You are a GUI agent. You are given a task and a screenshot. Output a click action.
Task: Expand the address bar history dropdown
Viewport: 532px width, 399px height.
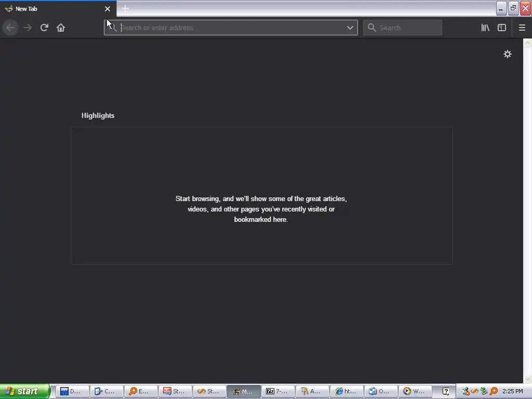[350, 28]
